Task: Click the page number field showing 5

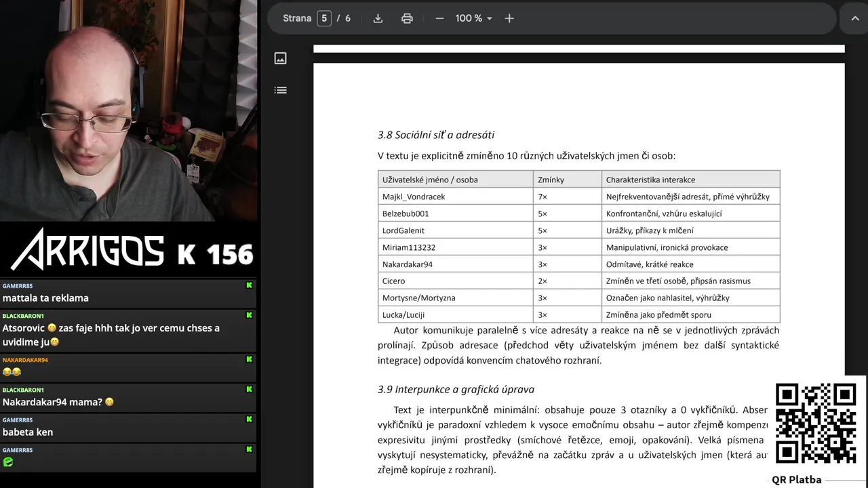Action: [324, 18]
